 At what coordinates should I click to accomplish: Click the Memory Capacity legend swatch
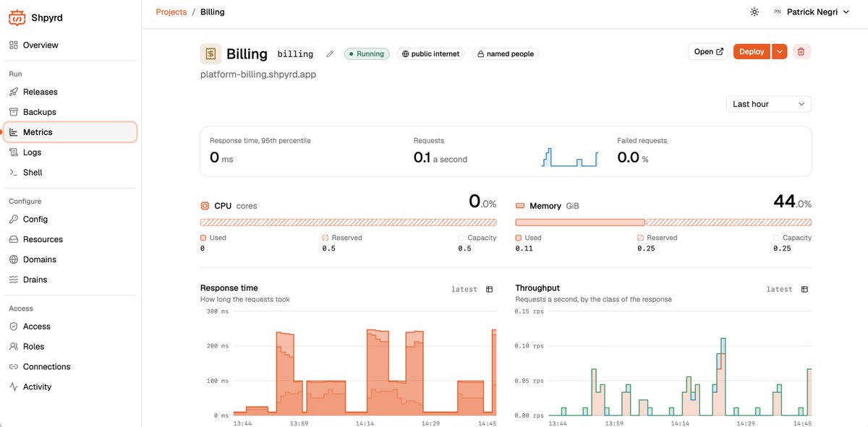(x=776, y=238)
